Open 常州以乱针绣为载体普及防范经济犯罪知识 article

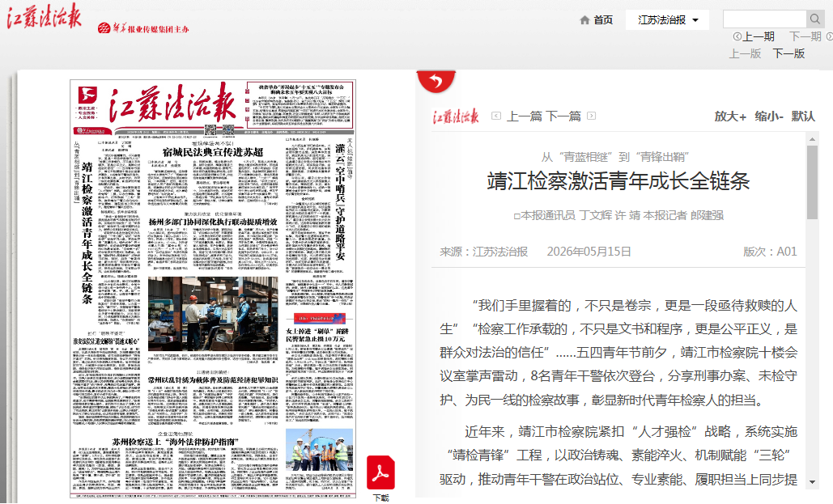pos(212,379)
